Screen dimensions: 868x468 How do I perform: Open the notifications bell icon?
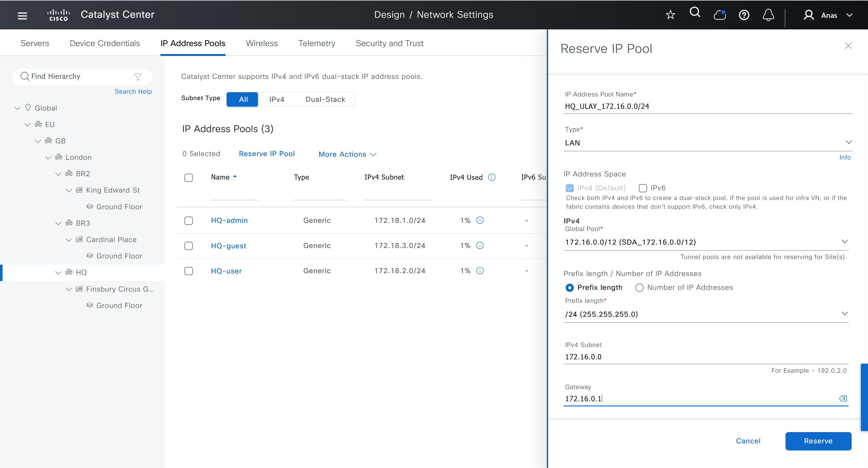click(x=768, y=15)
